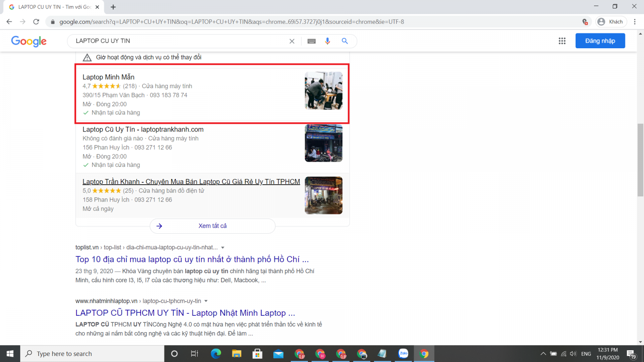Click the Xem tất cả button

pos(213,226)
